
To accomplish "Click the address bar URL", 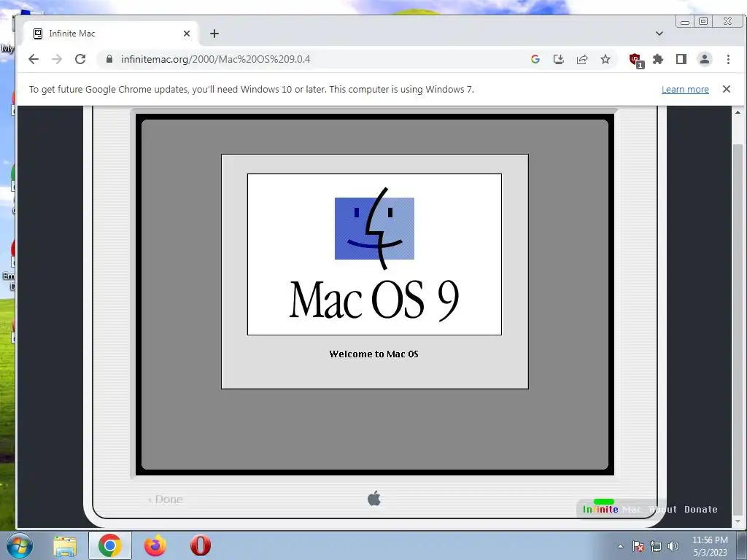I will point(215,59).
